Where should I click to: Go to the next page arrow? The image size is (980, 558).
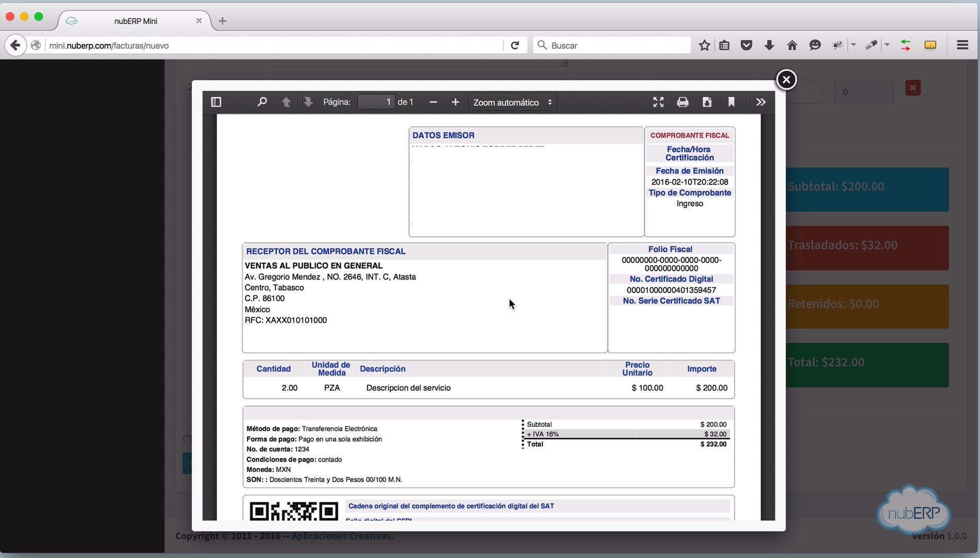point(308,102)
